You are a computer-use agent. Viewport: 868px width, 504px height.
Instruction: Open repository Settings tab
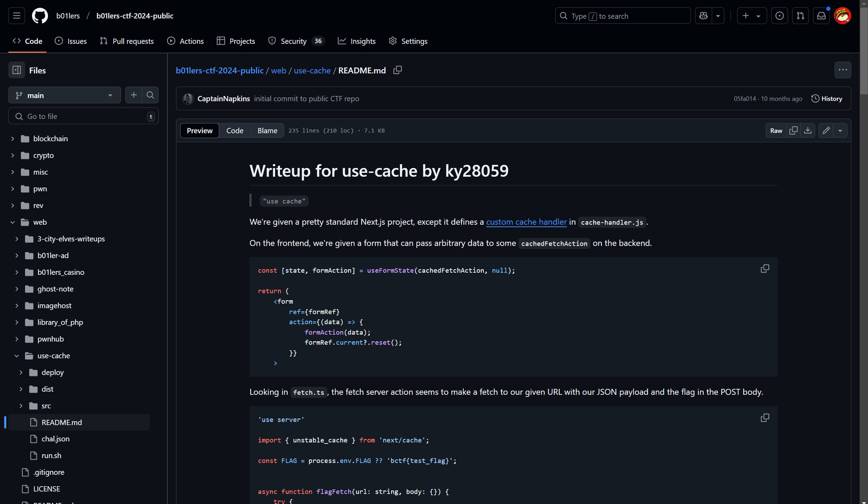coord(408,41)
